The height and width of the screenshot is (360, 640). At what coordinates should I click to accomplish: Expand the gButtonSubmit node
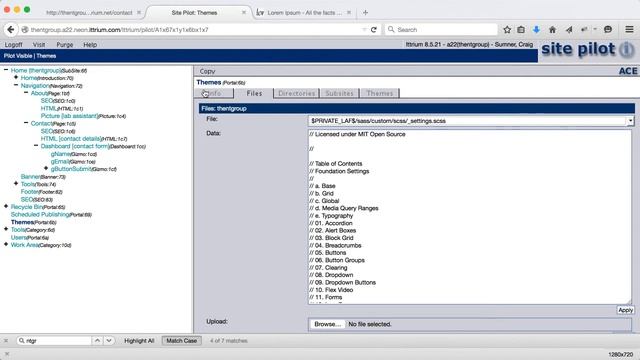coord(46,168)
